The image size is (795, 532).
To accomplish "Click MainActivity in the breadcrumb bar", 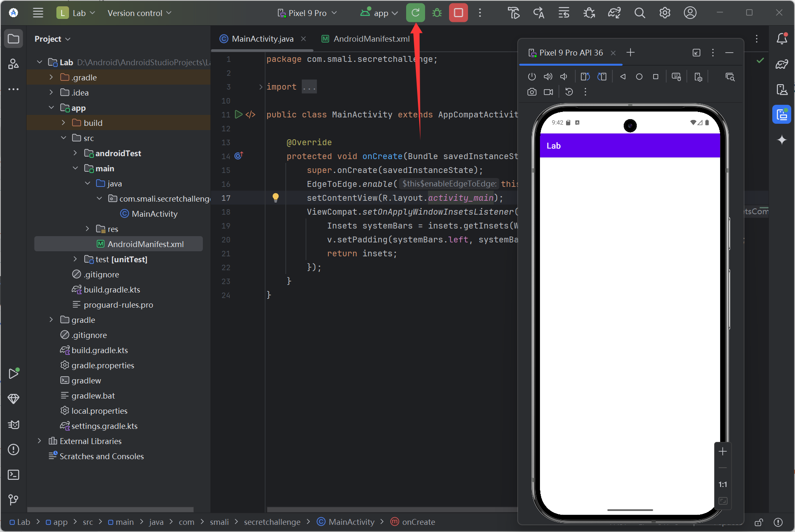I will point(351,522).
